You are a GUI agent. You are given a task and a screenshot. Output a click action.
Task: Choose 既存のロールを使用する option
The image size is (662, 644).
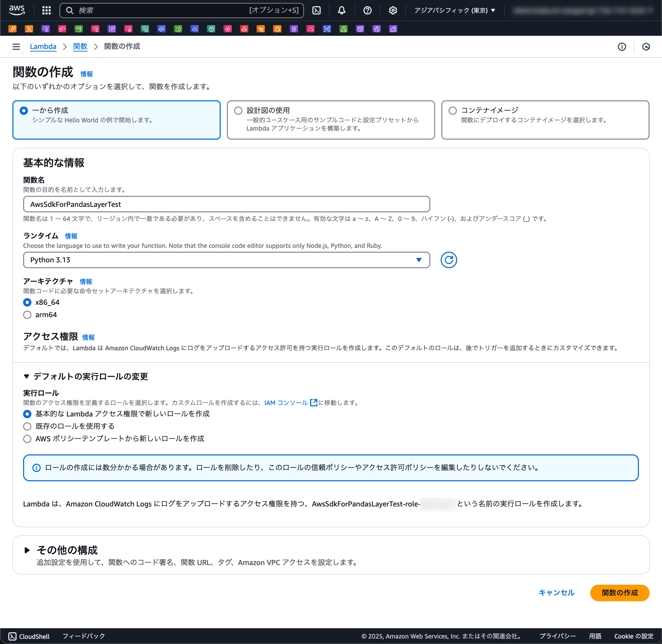(x=27, y=426)
